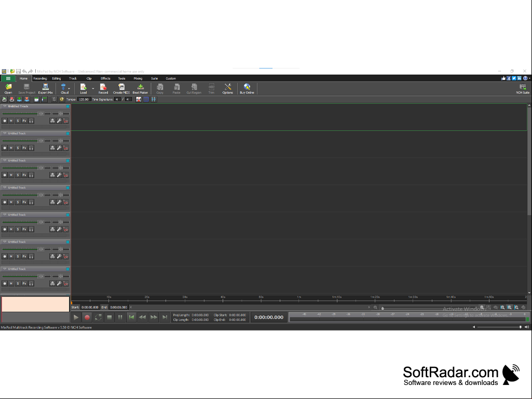Viewport: 532px width, 399px height.
Task: Click the Paste toolbar icon
Action: (x=176, y=89)
